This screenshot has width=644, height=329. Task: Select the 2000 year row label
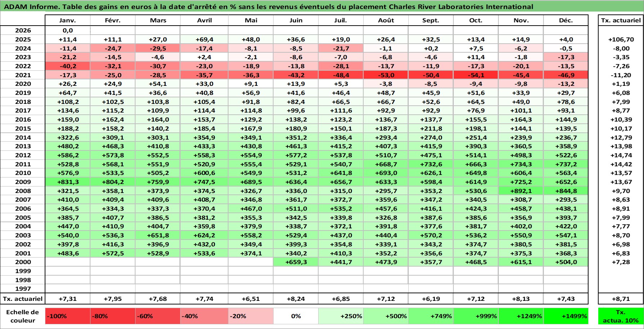click(23, 262)
